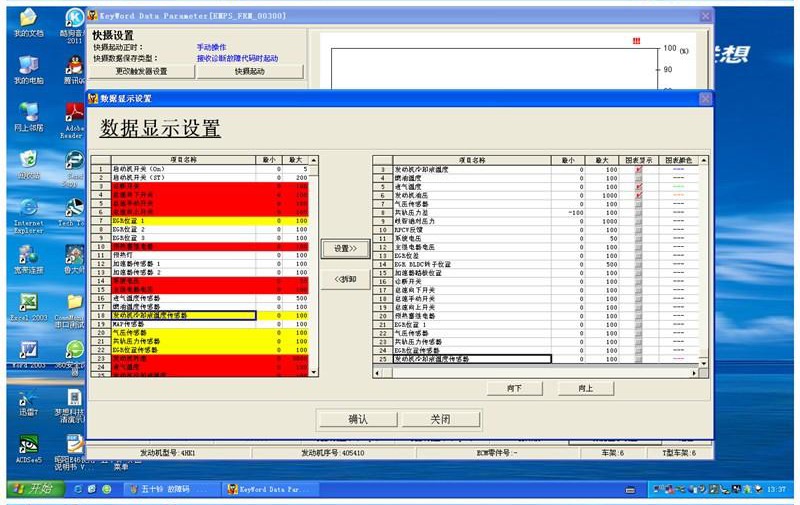Screen dimensions: 800x505
Task: Click chart color swatch for 进气温度 row
Action: tap(678, 185)
